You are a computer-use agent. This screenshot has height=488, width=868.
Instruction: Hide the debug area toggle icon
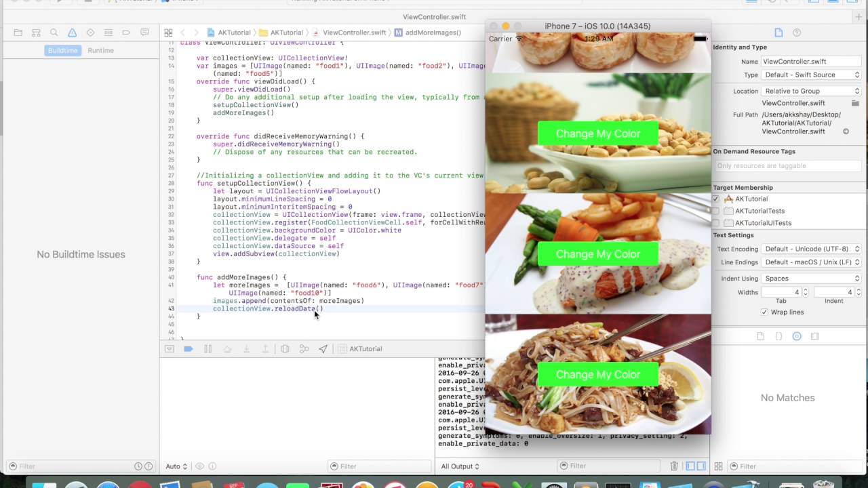[x=170, y=349]
